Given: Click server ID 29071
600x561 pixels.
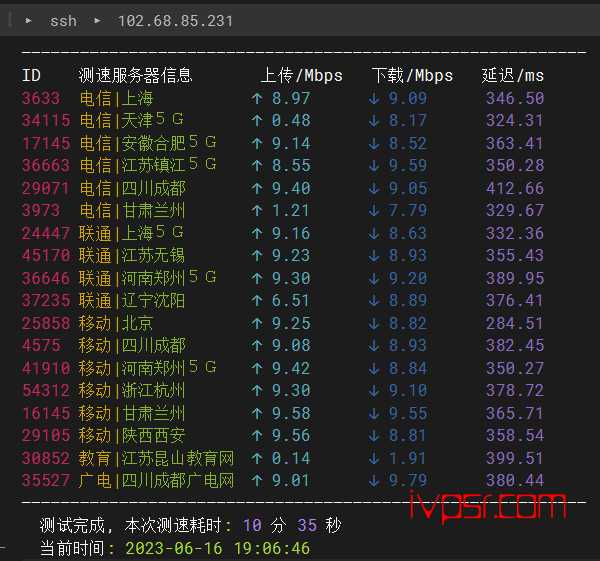Looking at the screenshot, I should pyautogui.click(x=46, y=188).
